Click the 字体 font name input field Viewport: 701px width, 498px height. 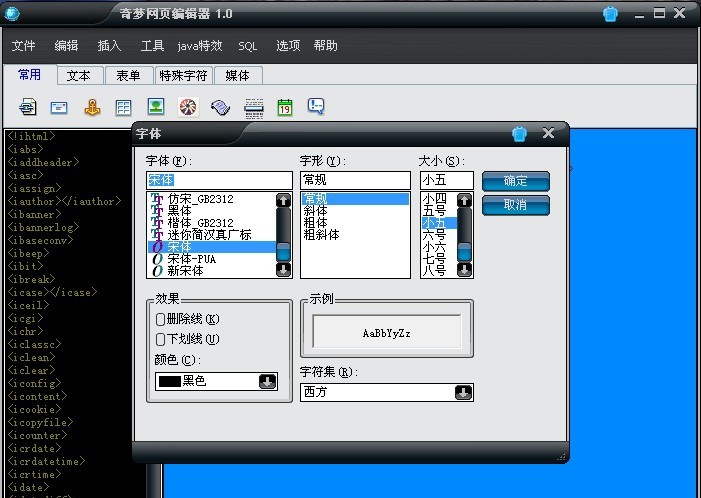pyautogui.click(x=219, y=180)
